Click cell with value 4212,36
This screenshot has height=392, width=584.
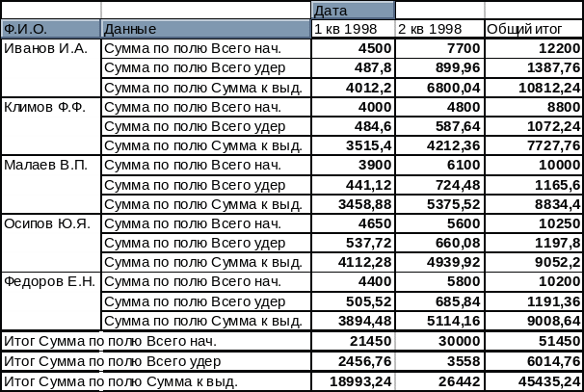click(x=439, y=145)
